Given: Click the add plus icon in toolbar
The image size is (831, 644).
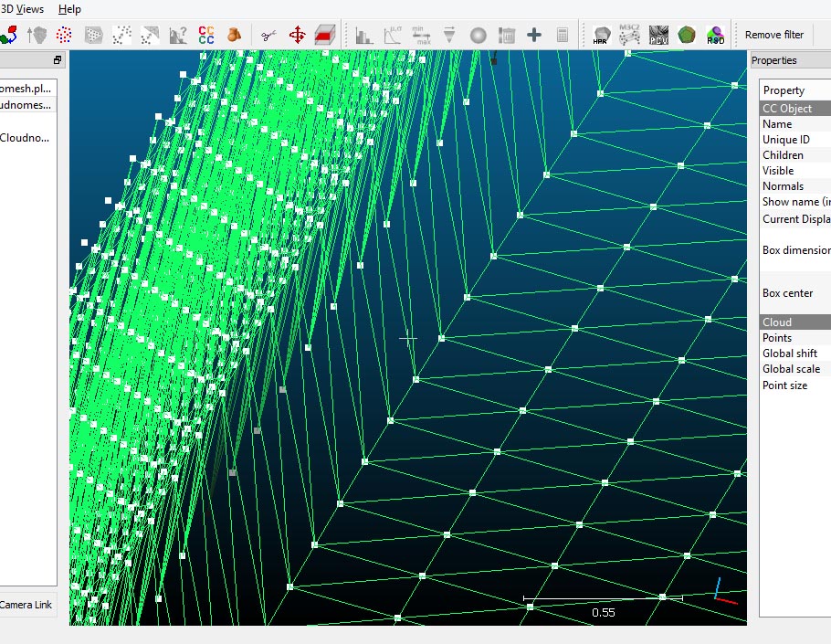Looking at the screenshot, I should (x=534, y=35).
